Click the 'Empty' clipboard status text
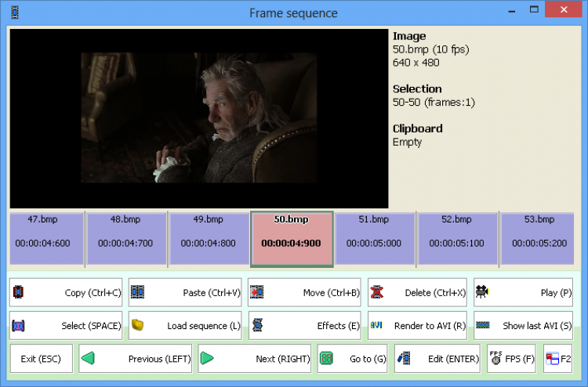Screen dimensions: 588x387 pyautogui.click(x=407, y=143)
